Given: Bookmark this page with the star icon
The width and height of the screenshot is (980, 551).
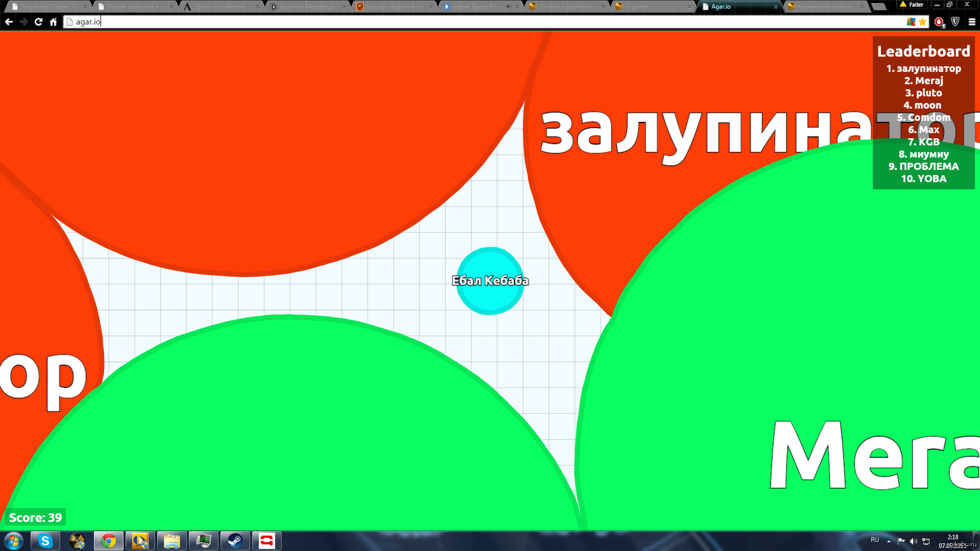Looking at the screenshot, I should click(922, 22).
